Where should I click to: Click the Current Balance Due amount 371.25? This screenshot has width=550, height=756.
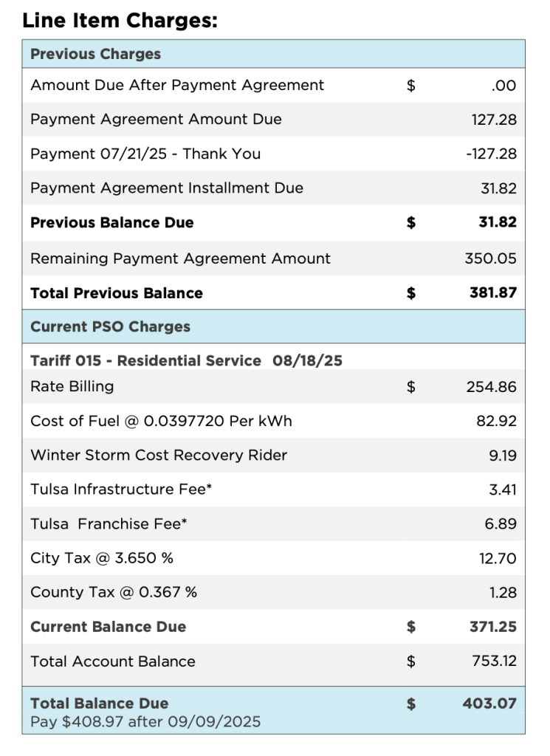click(492, 627)
